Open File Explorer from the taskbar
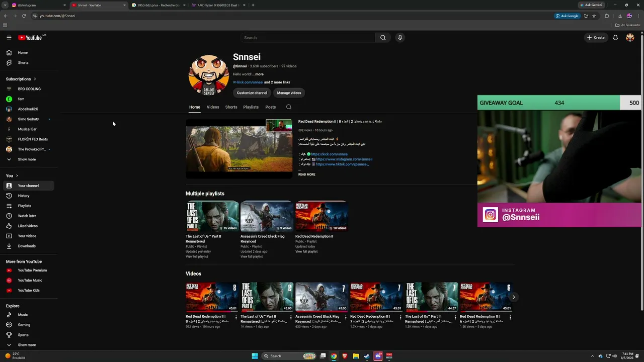The height and width of the screenshot is (362, 644). point(356,356)
